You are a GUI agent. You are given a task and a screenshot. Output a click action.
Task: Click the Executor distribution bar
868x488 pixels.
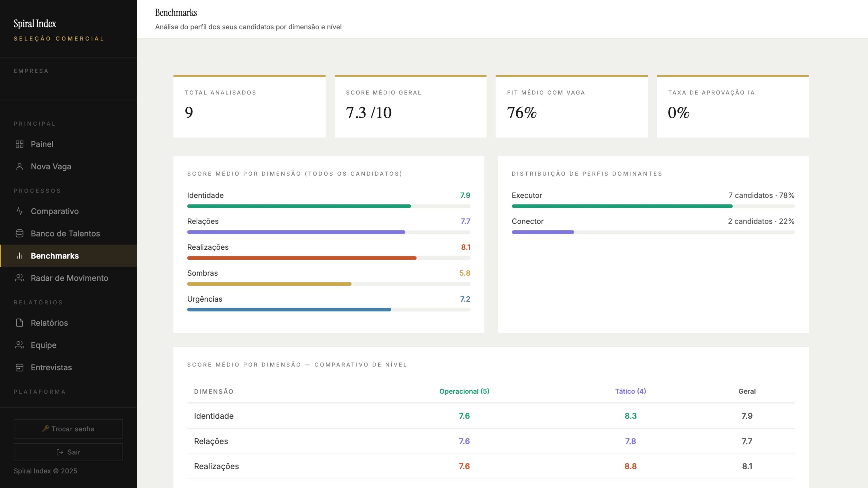(622, 206)
